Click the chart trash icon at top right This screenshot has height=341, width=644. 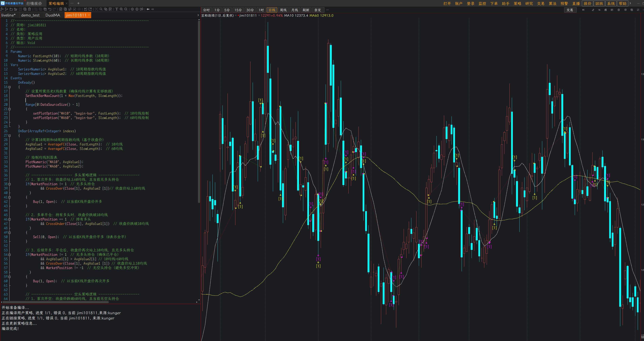tap(619, 10)
